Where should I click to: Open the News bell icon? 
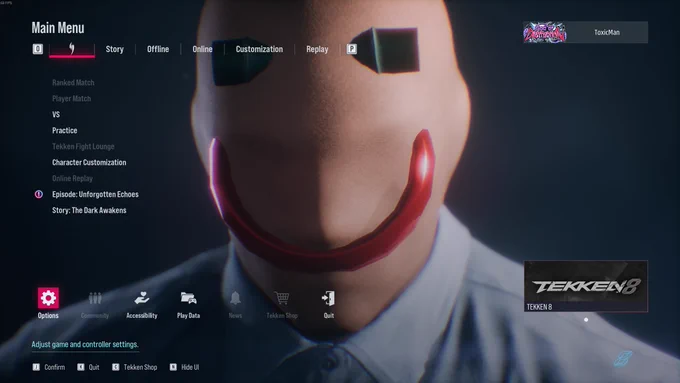235,298
